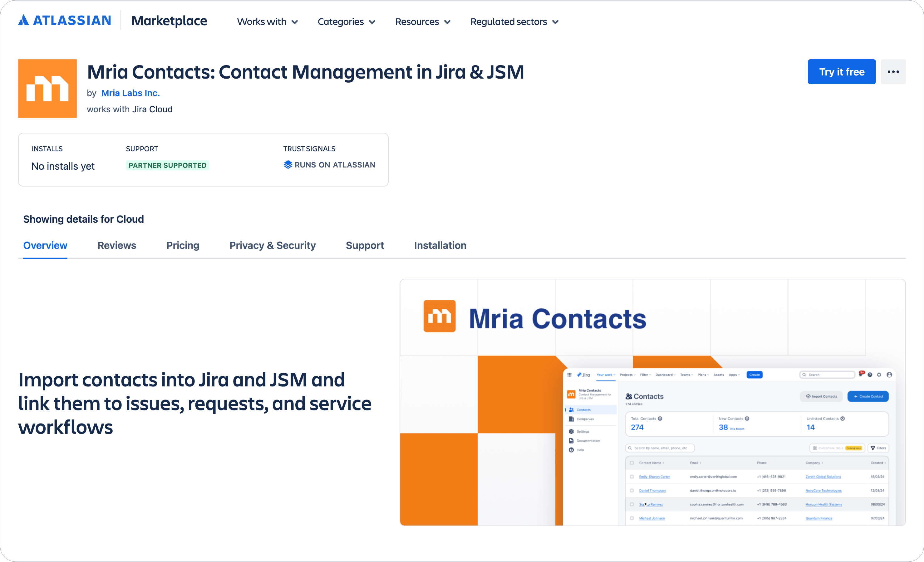Screen dimensions: 924x562
Task: Click the Atlassian logo in the header
Action: pos(65,21)
